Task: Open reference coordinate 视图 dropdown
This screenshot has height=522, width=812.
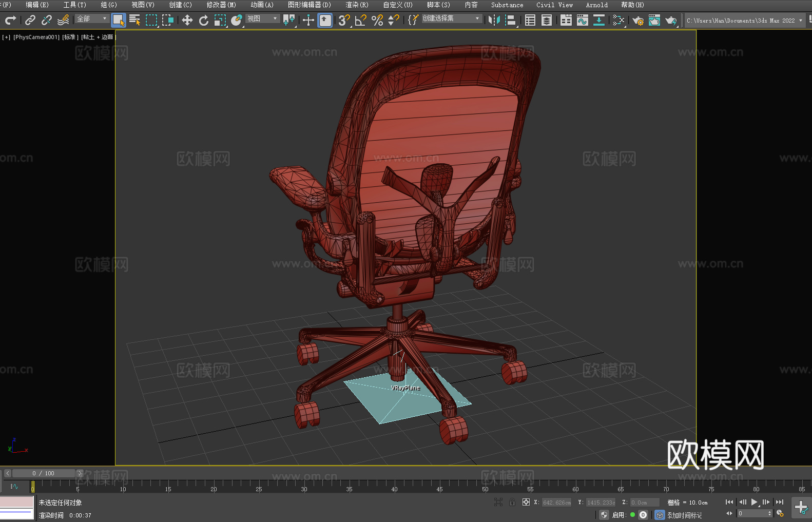Action: (x=262, y=18)
